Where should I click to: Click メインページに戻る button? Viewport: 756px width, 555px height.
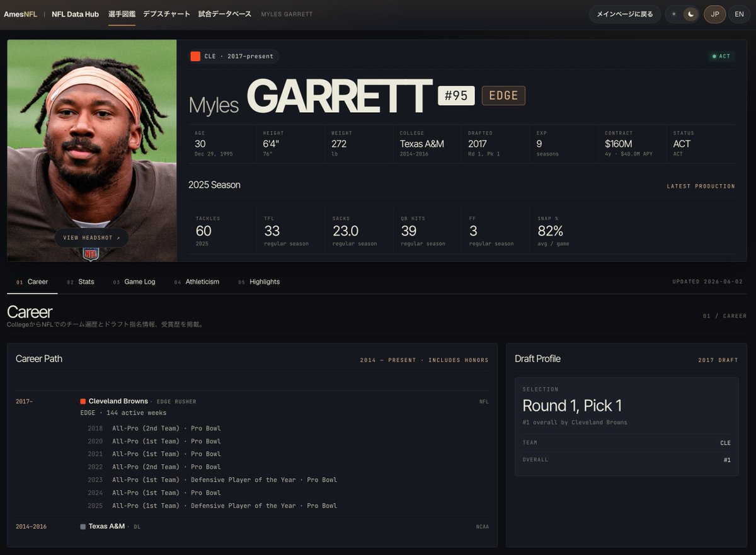pyautogui.click(x=625, y=14)
